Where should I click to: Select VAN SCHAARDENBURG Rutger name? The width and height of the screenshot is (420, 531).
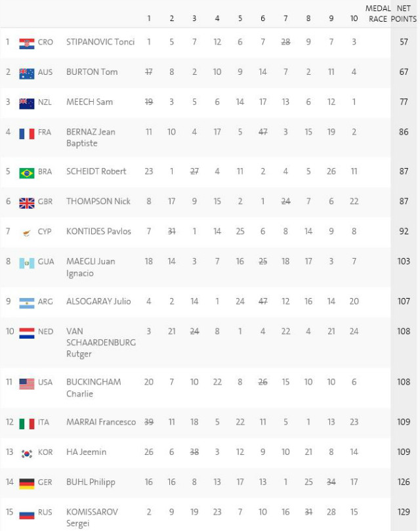101,343
